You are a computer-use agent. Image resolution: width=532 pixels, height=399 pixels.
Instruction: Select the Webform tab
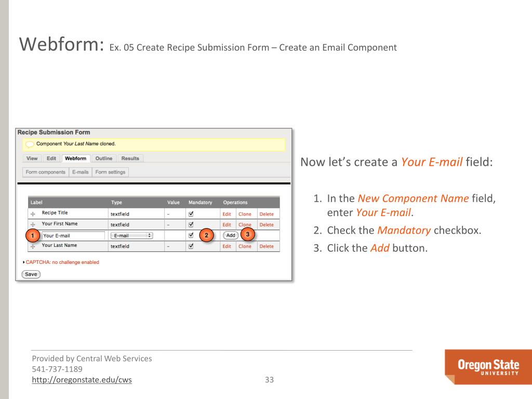(x=76, y=158)
